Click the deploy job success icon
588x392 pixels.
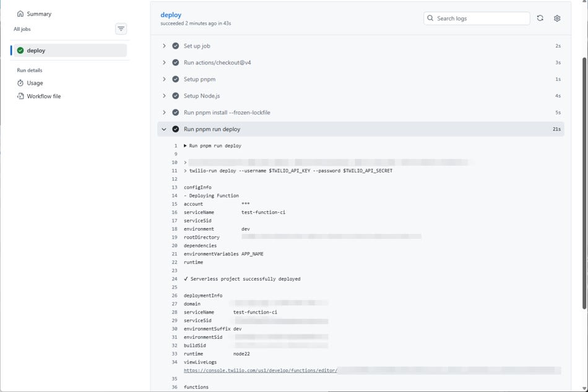(x=20, y=51)
